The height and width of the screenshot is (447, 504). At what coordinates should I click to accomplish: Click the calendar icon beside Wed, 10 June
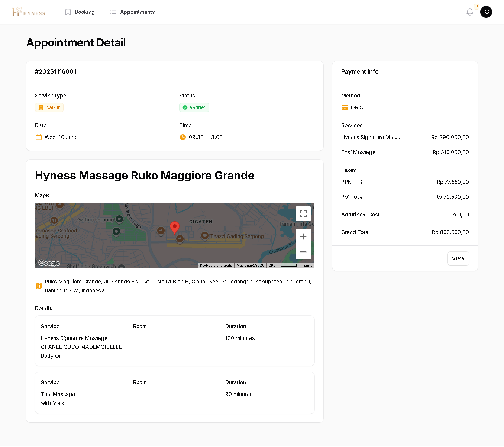click(x=39, y=137)
